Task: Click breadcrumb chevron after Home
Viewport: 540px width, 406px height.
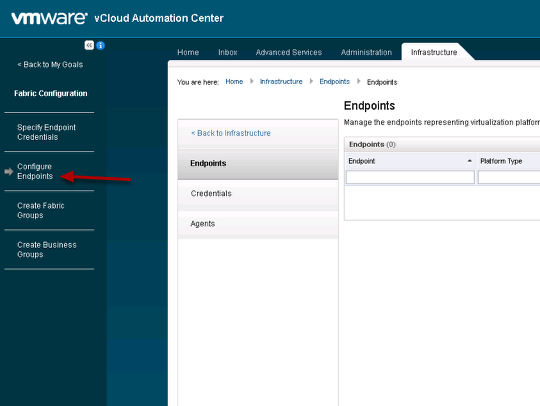Action: click(x=252, y=81)
